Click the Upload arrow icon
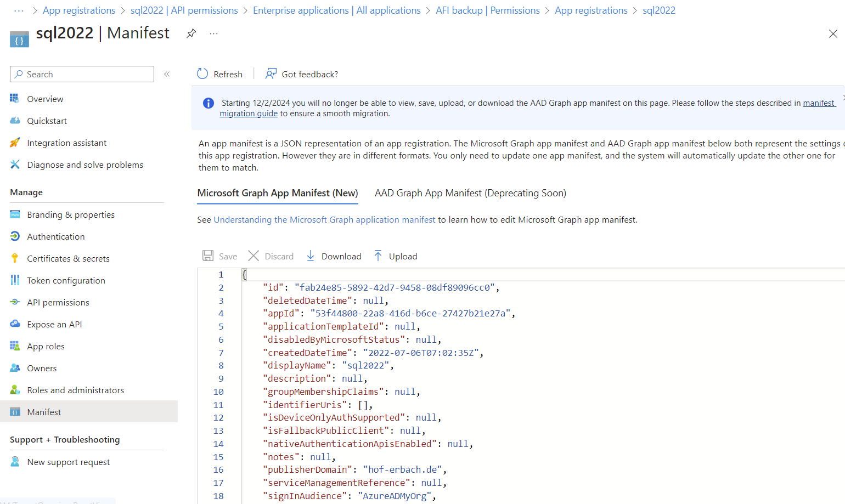The image size is (845, 504). point(378,256)
